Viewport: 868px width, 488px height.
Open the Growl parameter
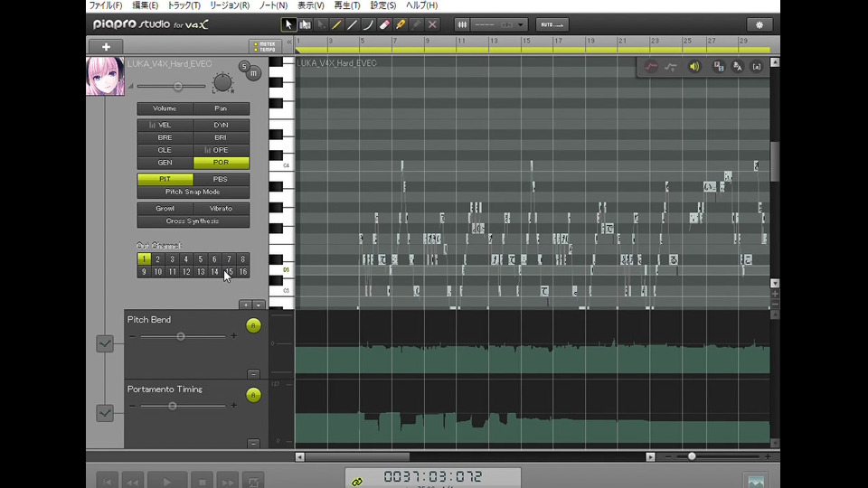click(165, 209)
